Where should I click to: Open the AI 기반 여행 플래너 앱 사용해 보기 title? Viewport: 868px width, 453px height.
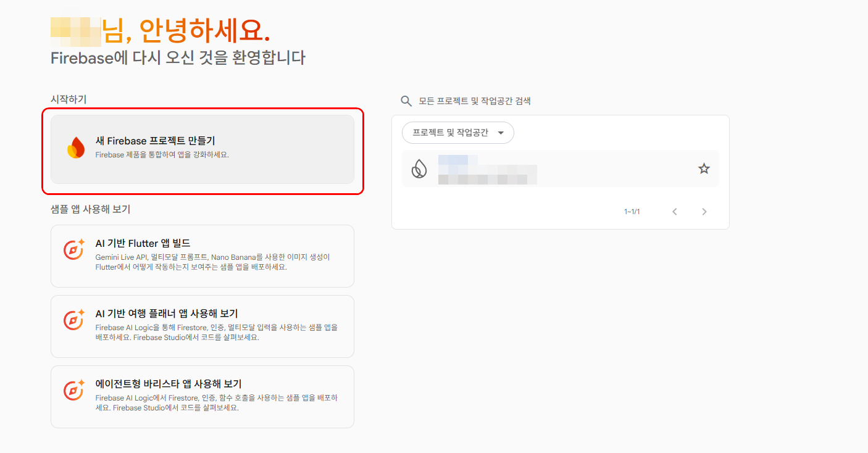167,314
